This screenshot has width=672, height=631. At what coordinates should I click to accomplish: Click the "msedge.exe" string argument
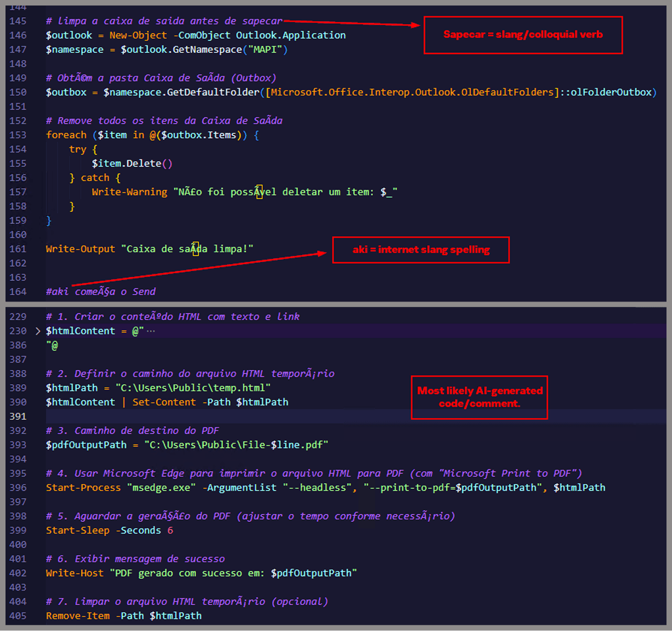(161, 488)
